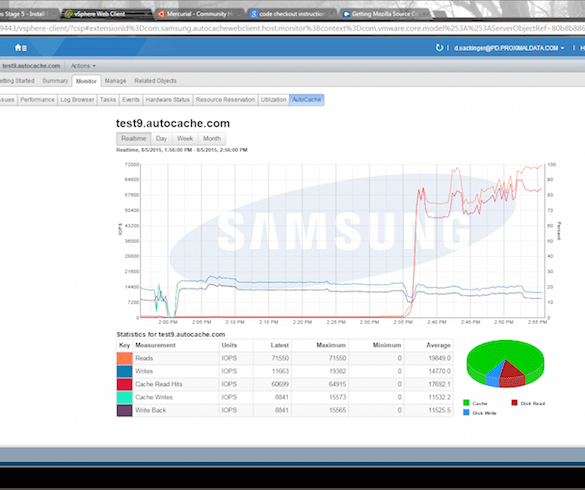Viewport: 585px width, 490px height.
Task: Select the Day range button
Action: click(x=161, y=138)
